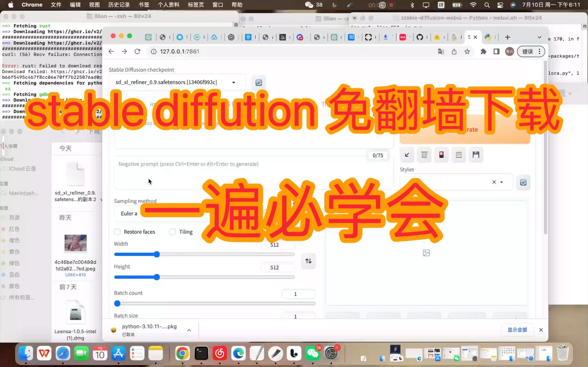Screen dimensions: 588x367
Task: Click the trash icon to clear the prompt
Action: [x=424, y=155]
